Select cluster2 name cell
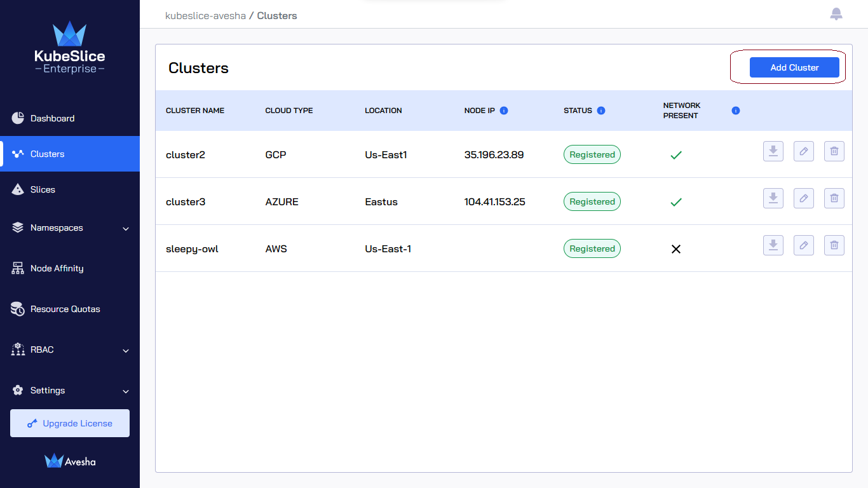868x488 pixels. (x=186, y=154)
